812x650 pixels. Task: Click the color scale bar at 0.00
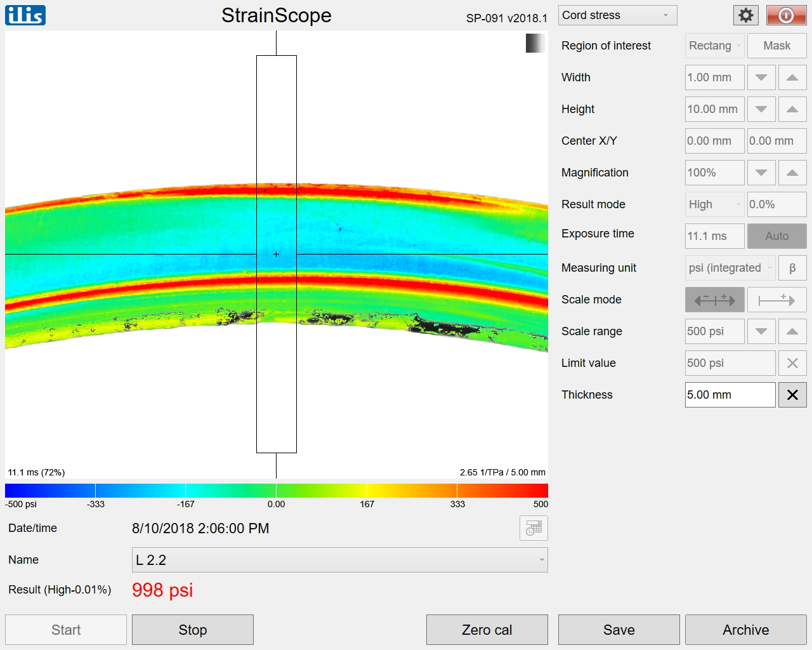pos(276,491)
